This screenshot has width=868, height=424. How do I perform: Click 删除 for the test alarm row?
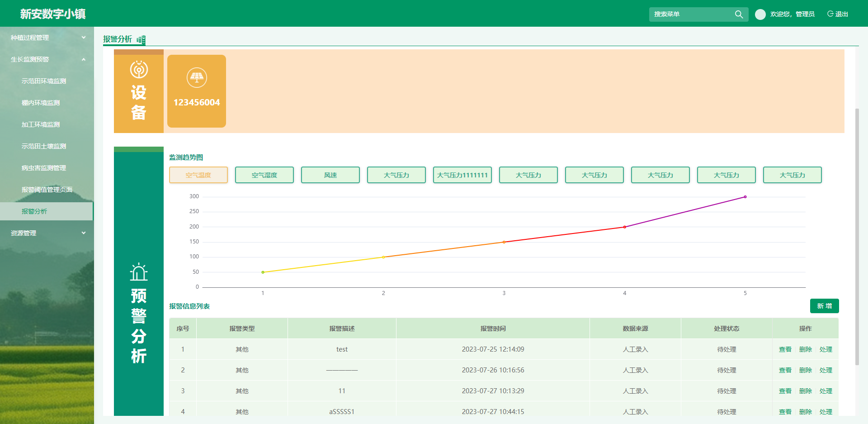tap(806, 349)
